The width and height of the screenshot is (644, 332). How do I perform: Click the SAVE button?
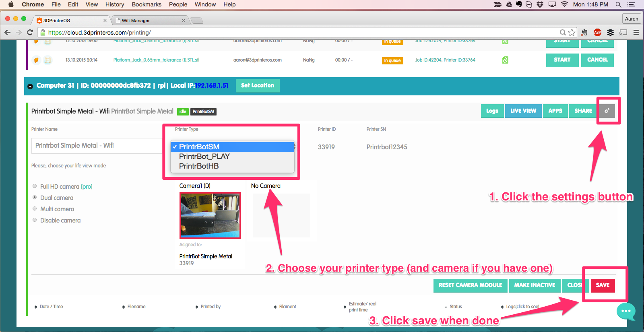[x=603, y=285]
